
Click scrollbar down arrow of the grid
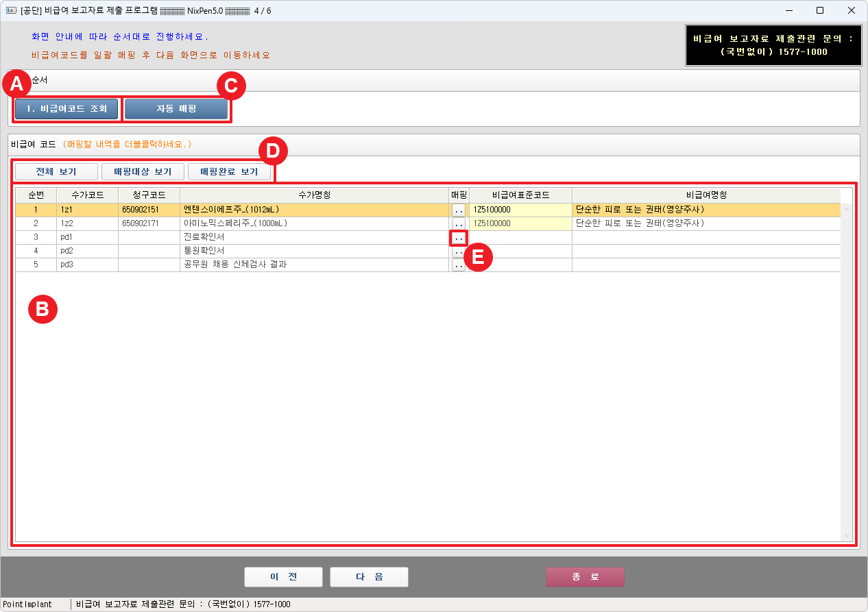tap(847, 536)
